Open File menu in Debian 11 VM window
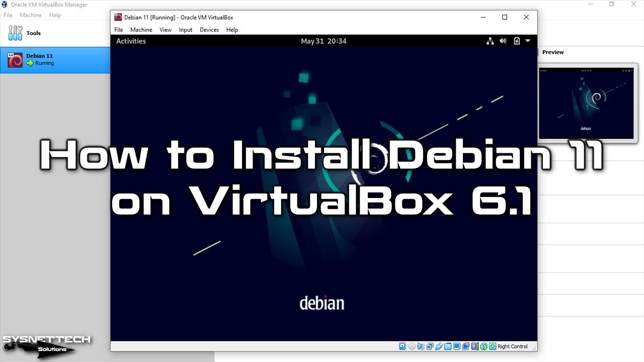The image size is (644, 362). pos(119,30)
